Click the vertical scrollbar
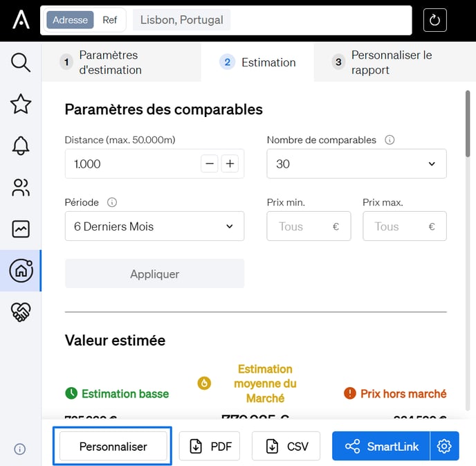476x466 pixels. (467, 125)
